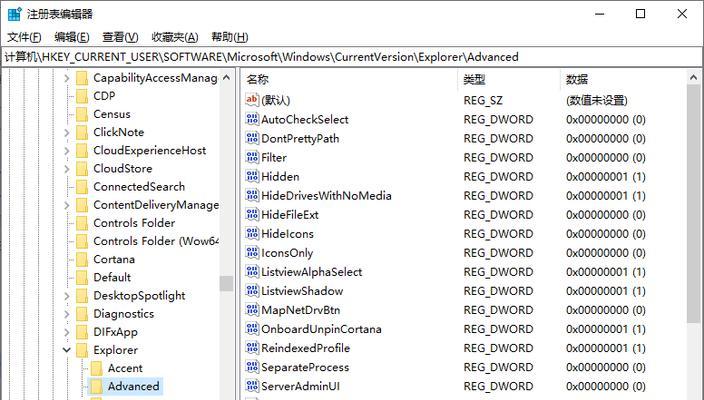Click the DontPrettyPath DWORD icon
Screen dimensions: 704x400
click(252, 138)
